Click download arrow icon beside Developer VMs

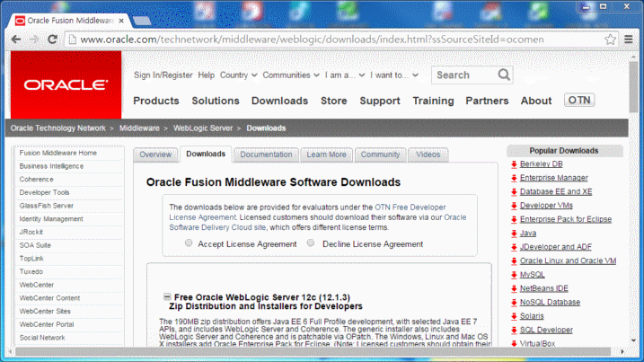click(514, 206)
